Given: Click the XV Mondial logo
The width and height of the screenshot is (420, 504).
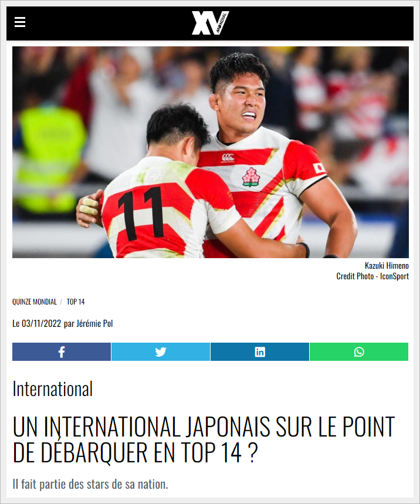Looking at the screenshot, I should point(210,23).
